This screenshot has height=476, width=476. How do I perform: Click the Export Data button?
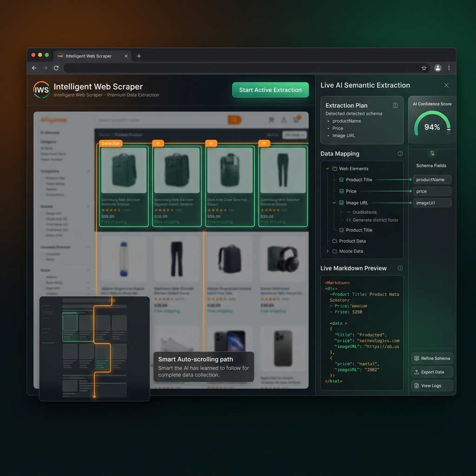432,372
